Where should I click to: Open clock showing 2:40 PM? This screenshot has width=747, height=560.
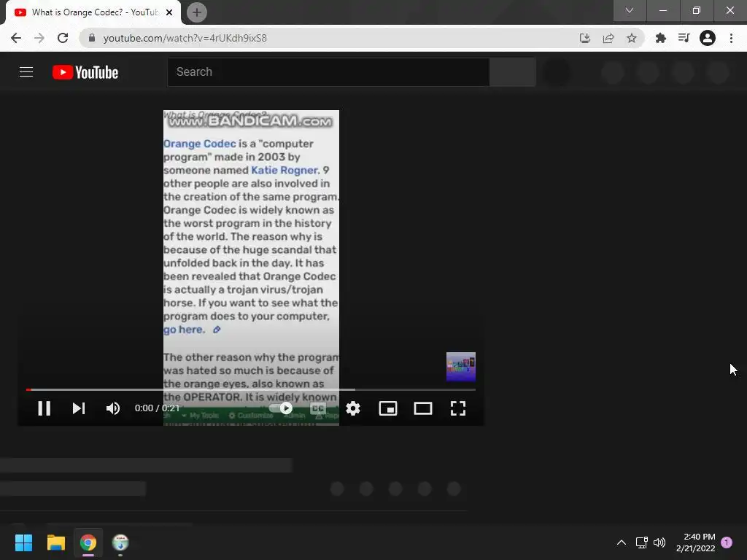(695, 542)
